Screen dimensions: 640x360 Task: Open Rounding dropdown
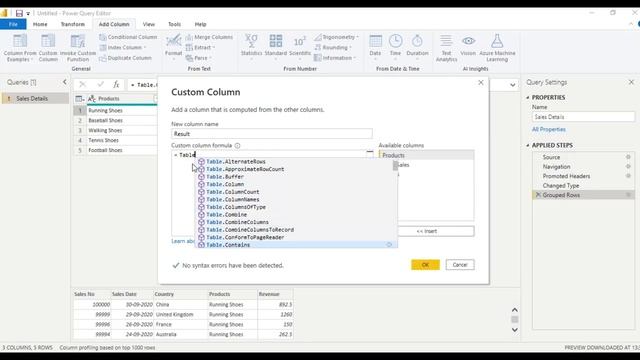(333, 47)
